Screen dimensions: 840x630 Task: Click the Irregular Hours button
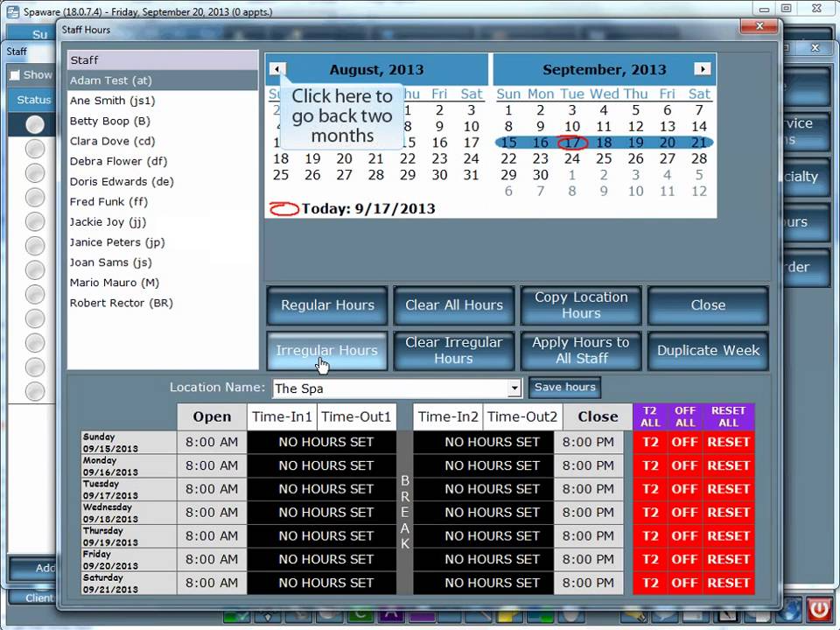pyautogui.click(x=327, y=350)
